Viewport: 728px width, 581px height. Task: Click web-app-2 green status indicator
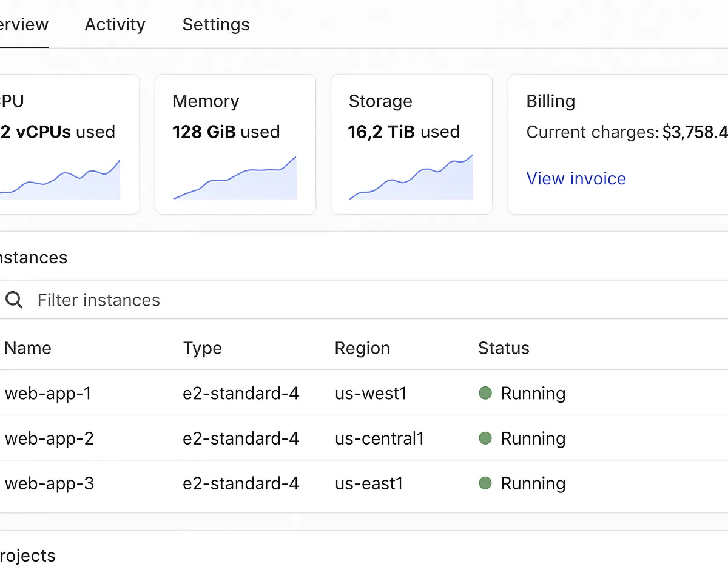pyautogui.click(x=485, y=438)
